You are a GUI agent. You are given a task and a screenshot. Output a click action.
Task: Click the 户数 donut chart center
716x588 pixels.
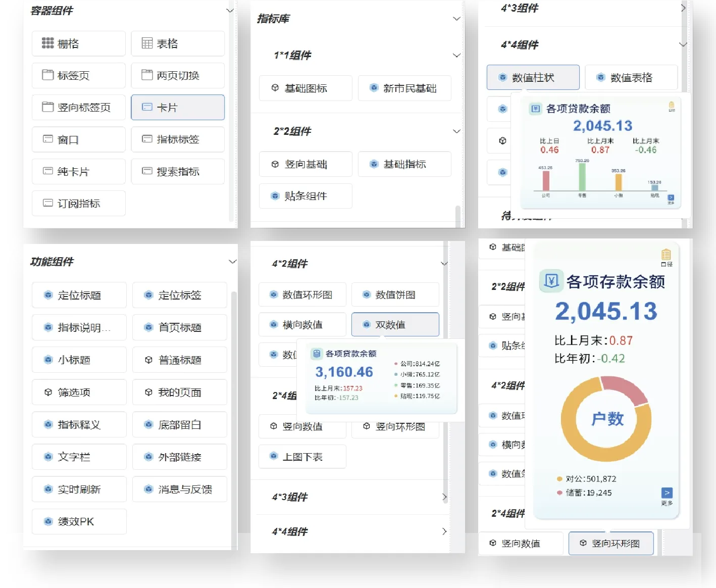(x=606, y=419)
